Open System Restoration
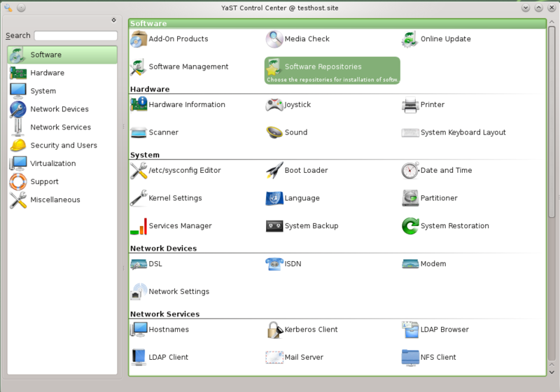Image resolution: width=560 pixels, height=392 pixels. click(445, 226)
